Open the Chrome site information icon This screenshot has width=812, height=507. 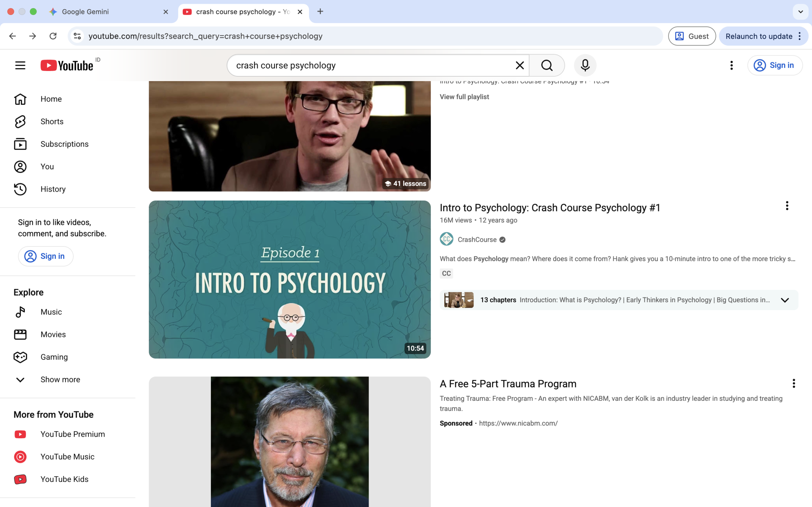[x=77, y=36]
